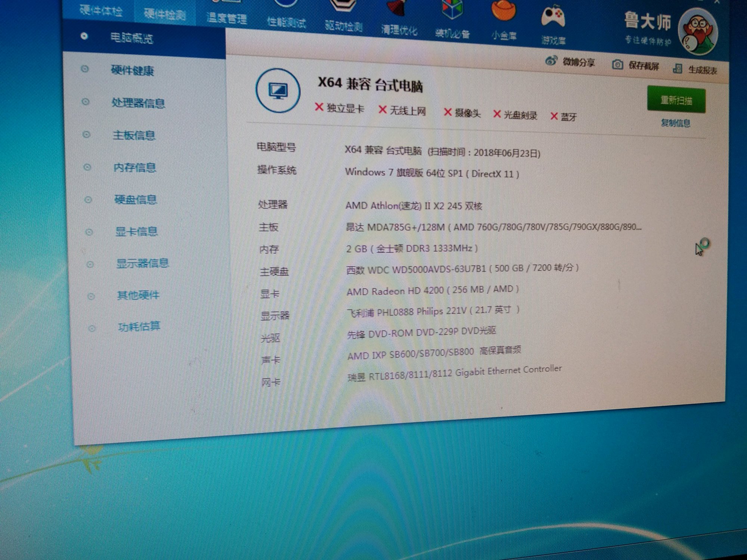
Task: Open 主板信息 in the sidebar
Action: click(134, 135)
